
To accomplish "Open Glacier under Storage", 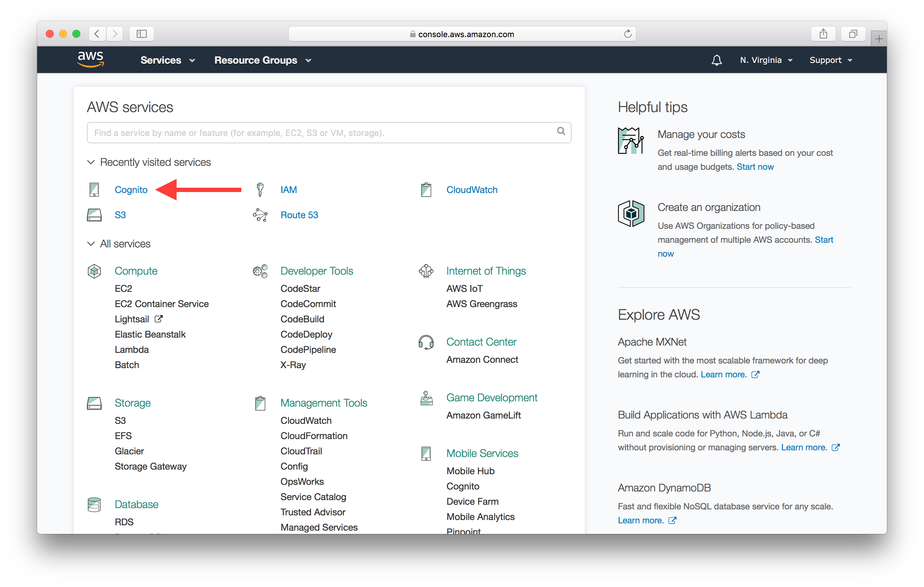I will coord(129,451).
